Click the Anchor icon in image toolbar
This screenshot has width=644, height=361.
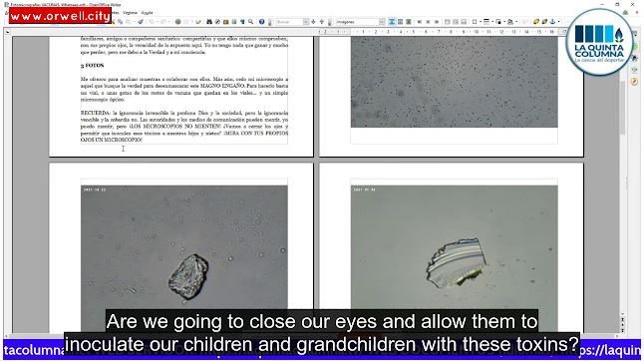coord(552,21)
